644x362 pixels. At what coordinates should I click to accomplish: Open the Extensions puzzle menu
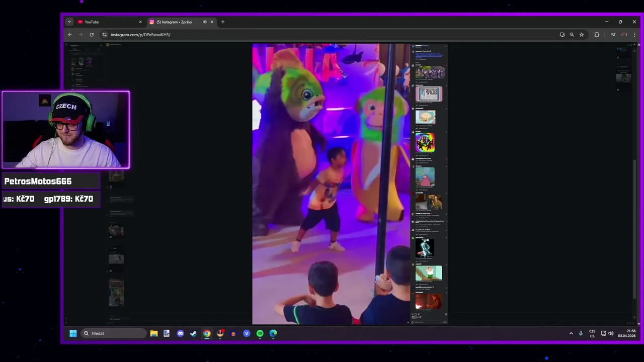(x=597, y=35)
